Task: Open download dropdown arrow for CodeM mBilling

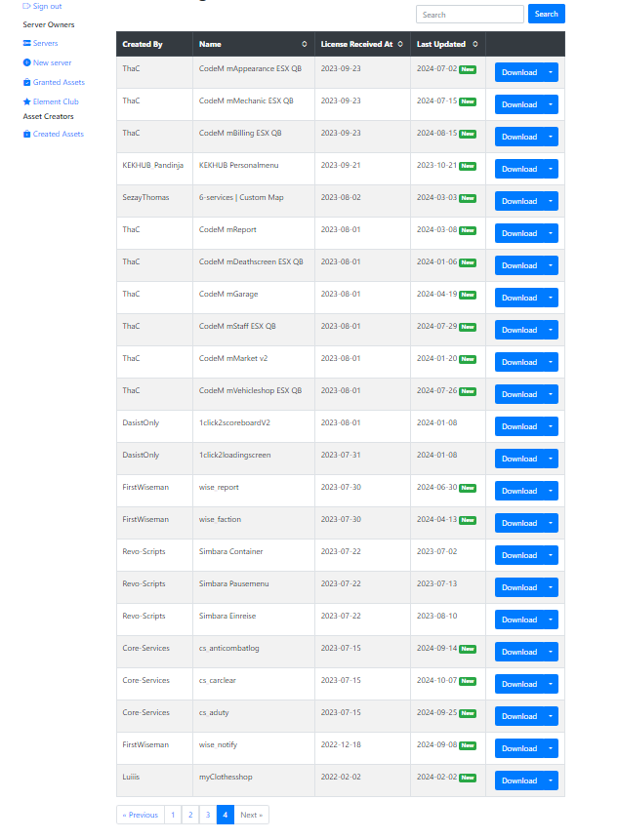Action: pos(551,137)
